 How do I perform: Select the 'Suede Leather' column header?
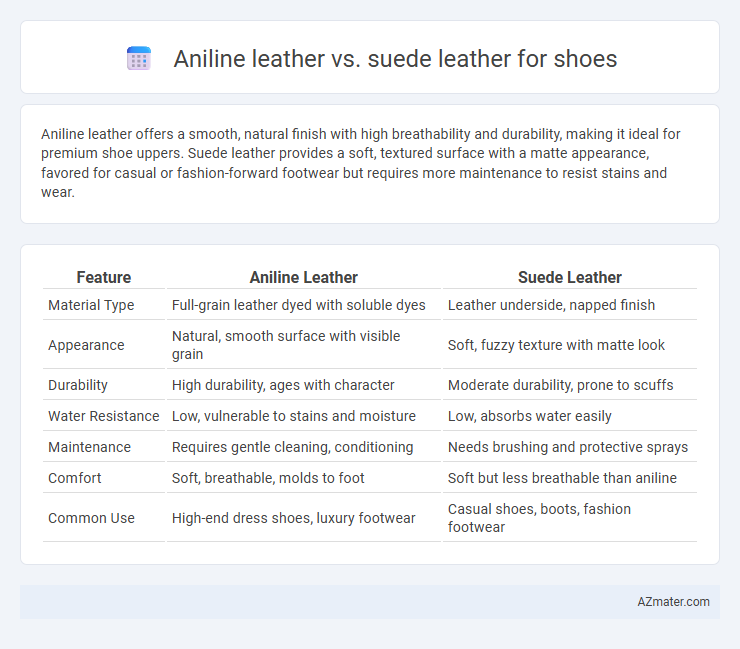570,278
